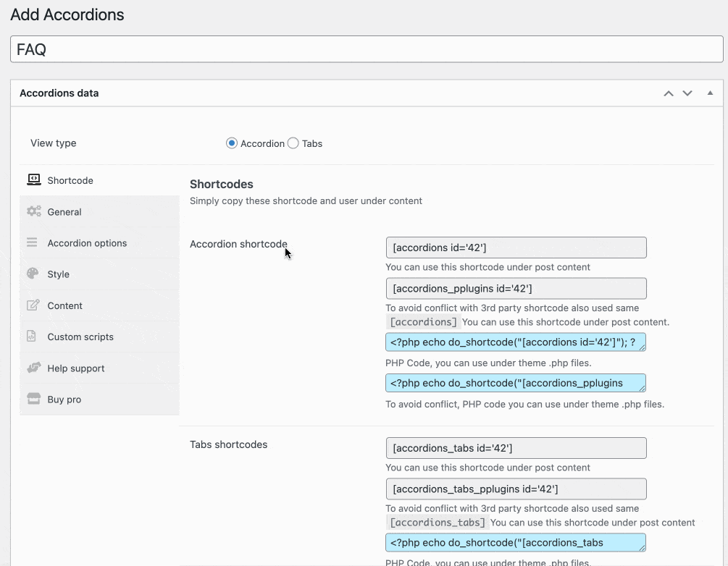Enable the Tabs option under View type
Image resolution: width=728 pixels, height=566 pixels.
[293, 143]
